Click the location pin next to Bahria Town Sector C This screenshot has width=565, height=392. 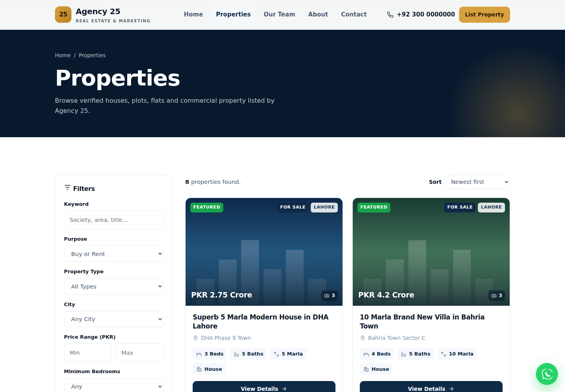click(x=363, y=338)
